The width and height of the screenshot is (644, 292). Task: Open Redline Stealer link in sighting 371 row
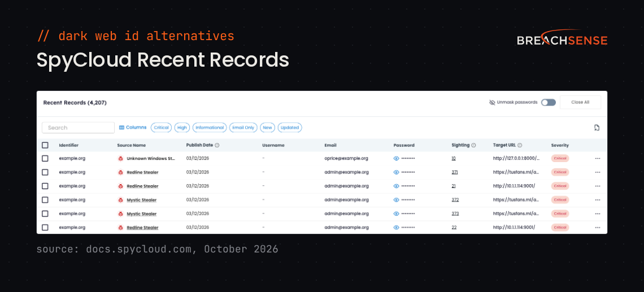pyautogui.click(x=142, y=172)
